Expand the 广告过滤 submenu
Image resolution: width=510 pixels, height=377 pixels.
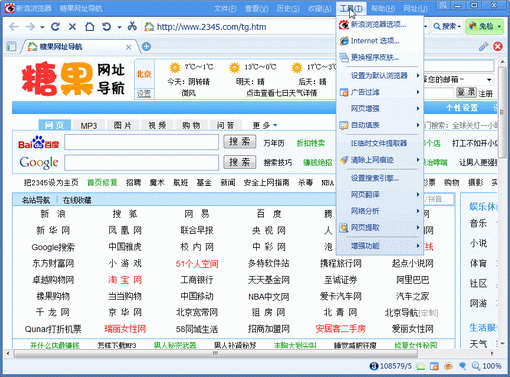coord(418,92)
